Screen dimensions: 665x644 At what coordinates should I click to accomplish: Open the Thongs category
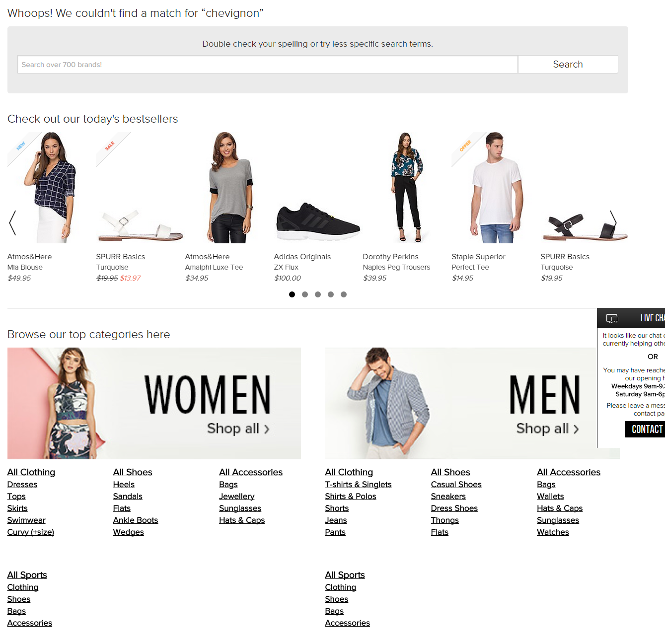pos(445,520)
